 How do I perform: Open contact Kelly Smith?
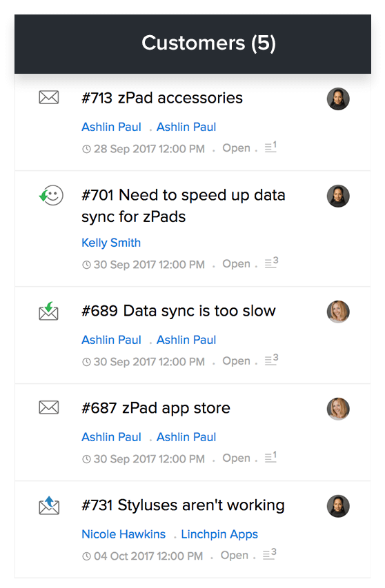click(111, 243)
